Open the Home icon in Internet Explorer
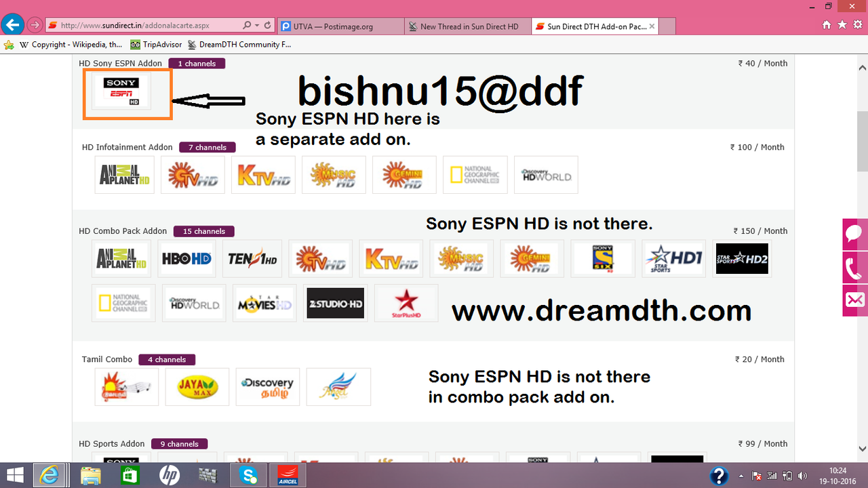 coord(827,25)
